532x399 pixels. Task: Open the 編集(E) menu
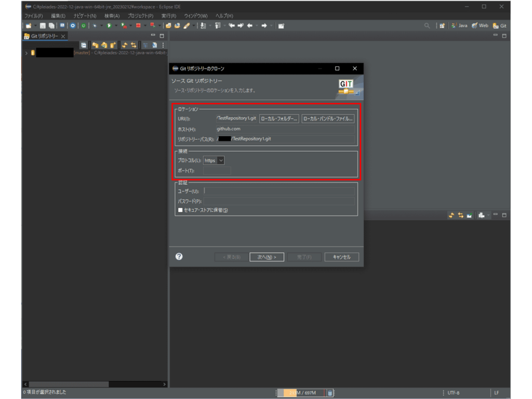coord(58,16)
